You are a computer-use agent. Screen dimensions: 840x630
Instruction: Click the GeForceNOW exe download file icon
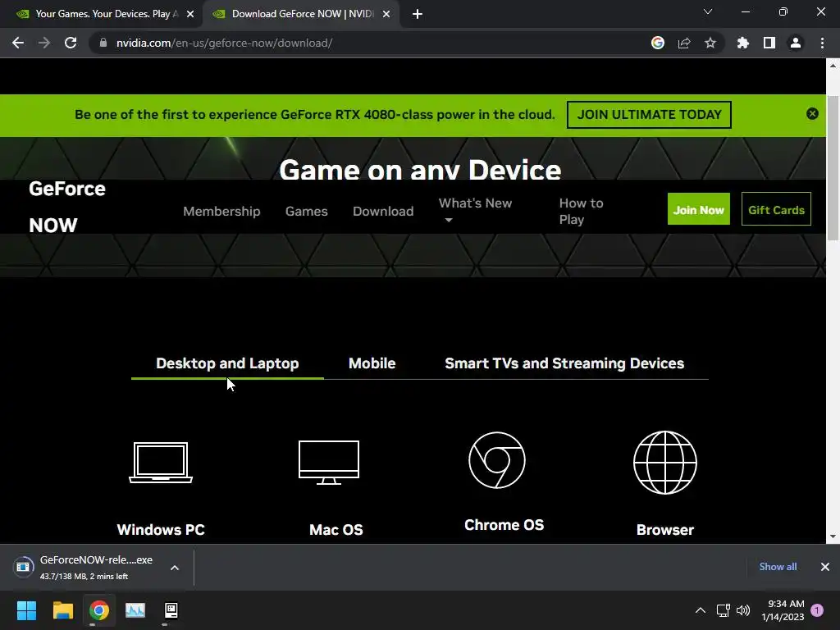click(23, 567)
